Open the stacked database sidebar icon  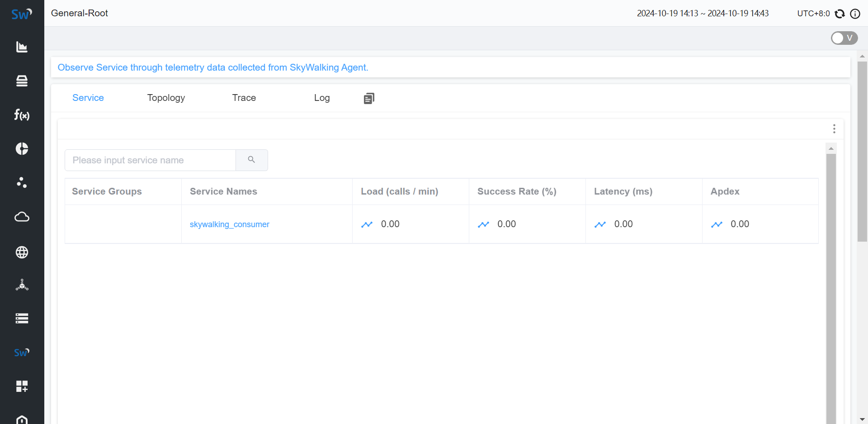[x=22, y=81]
